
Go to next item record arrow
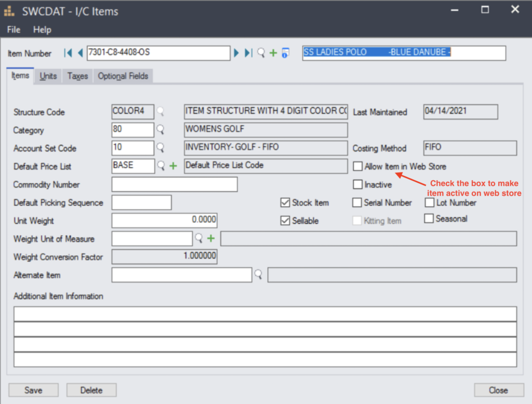pos(236,53)
